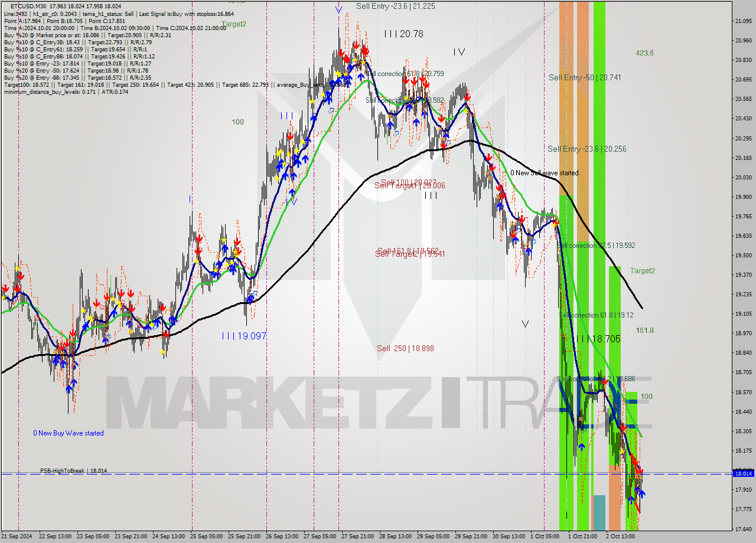Select the FSB-HighToBreak | 18.014 line label

(74, 471)
